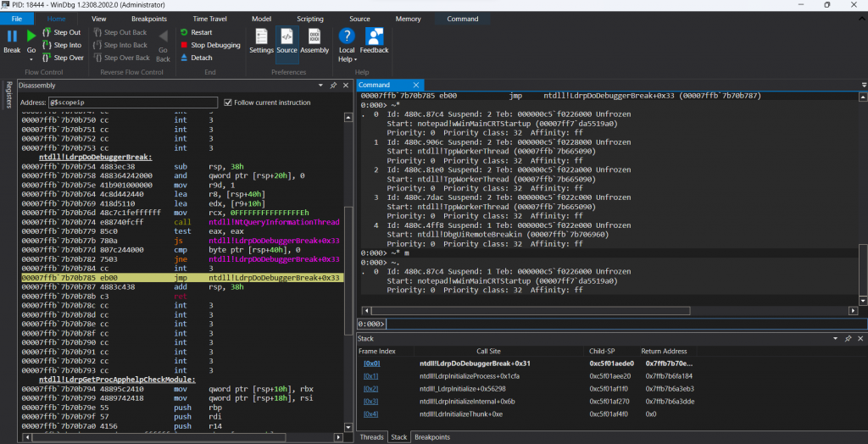Open the Disassembly panel options dropdown
Image resolution: width=868 pixels, height=444 pixels.
[320, 86]
